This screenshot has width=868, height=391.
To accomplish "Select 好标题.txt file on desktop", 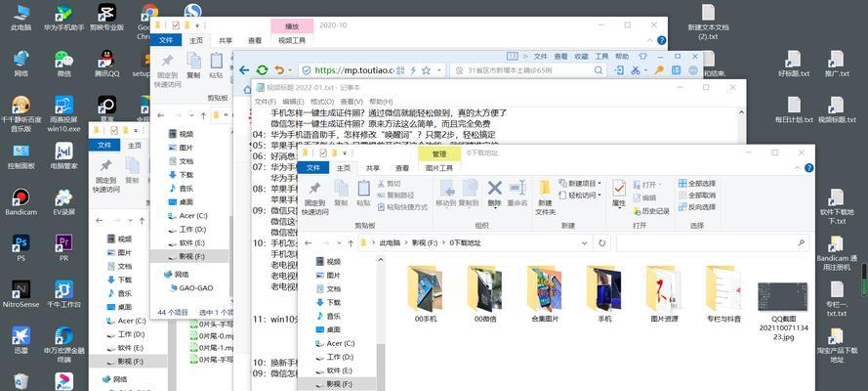I will point(793,64).
